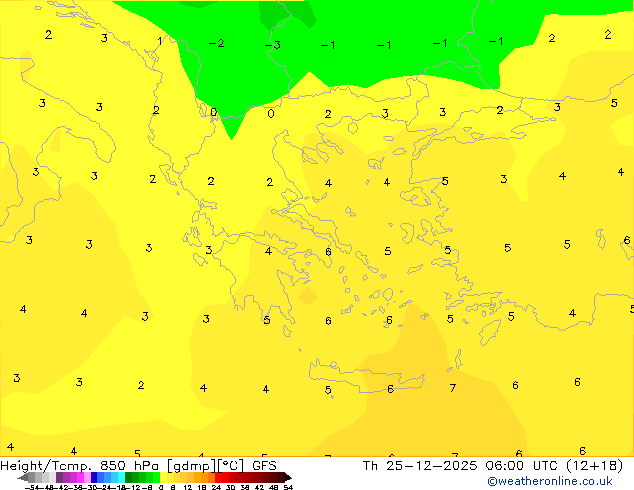This screenshot has width=634, height=490.
Task: Click the GFS model label in the title
Action: tap(264, 466)
